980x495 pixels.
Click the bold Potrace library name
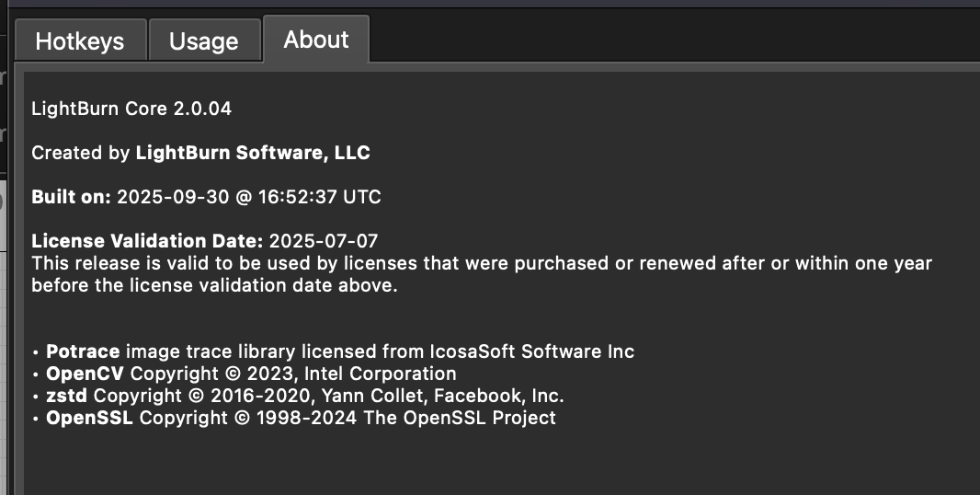pyautogui.click(x=83, y=351)
